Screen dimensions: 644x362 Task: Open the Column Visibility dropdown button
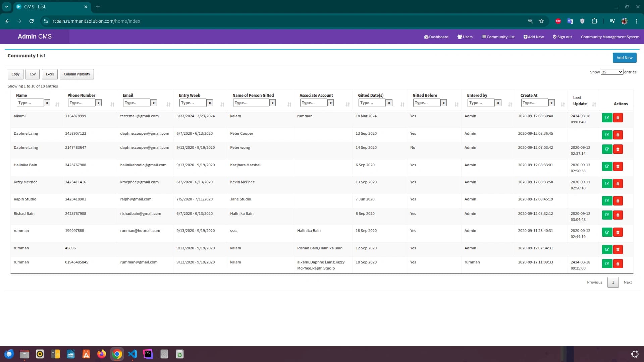click(x=77, y=74)
